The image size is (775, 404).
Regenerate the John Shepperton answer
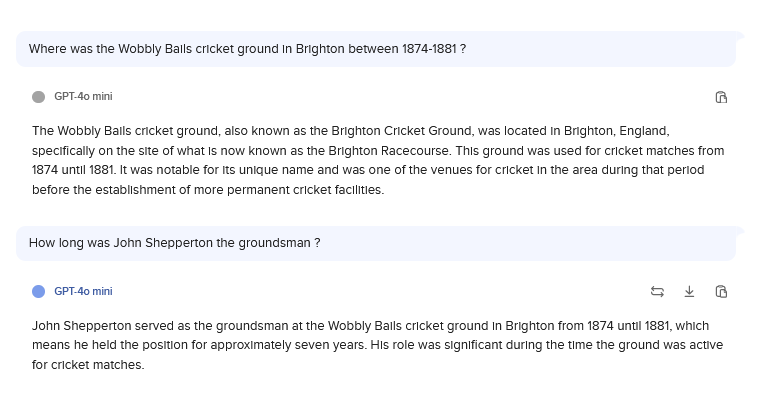point(657,291)
